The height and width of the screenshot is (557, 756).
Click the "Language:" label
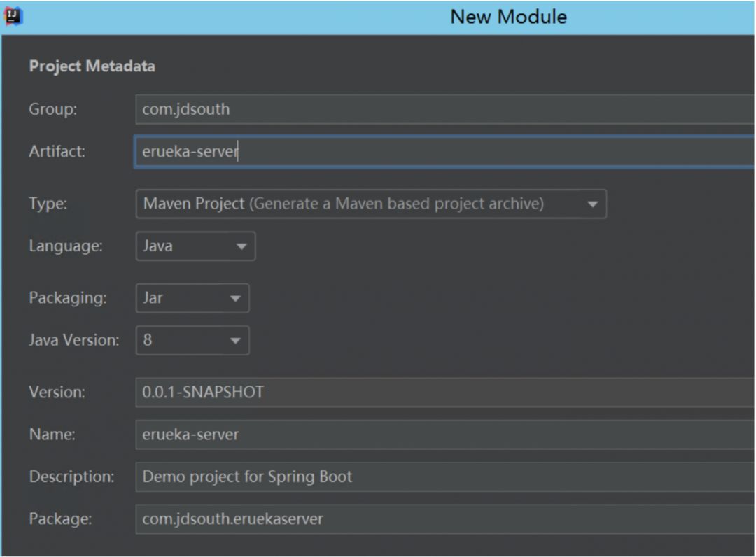(x=66, y=246)
